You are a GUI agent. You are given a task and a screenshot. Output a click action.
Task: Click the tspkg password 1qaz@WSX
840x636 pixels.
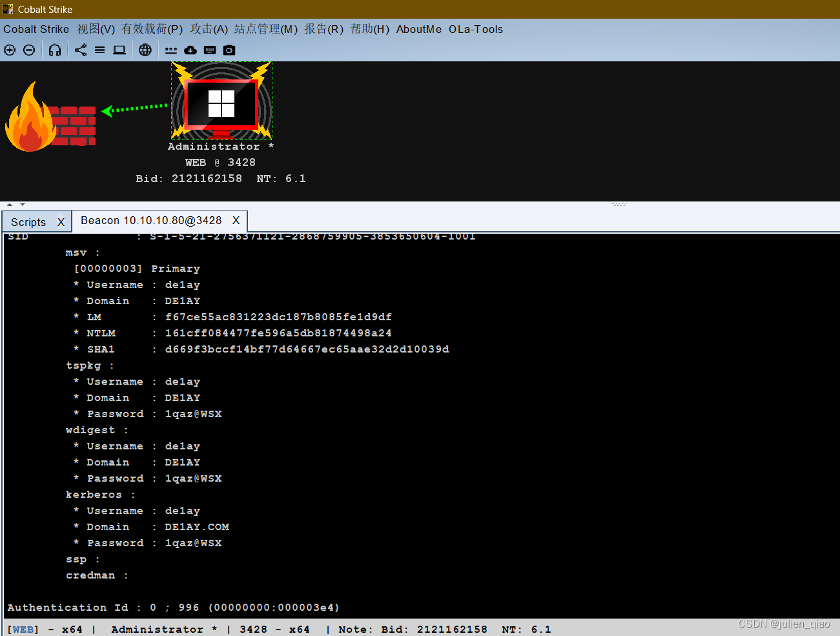(193, 414)
